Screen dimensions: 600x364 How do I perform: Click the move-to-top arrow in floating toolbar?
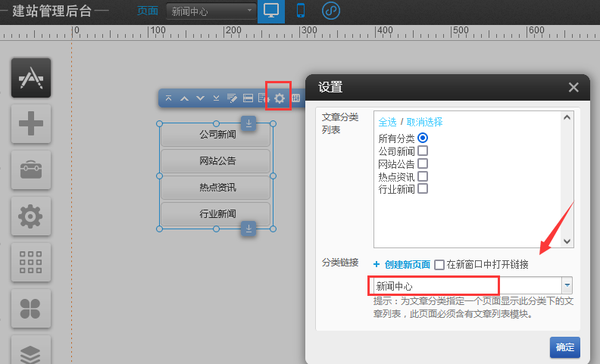169,98
